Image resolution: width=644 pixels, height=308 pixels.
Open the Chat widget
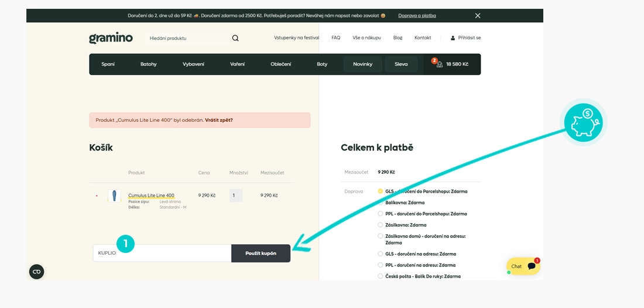point(523,266)
